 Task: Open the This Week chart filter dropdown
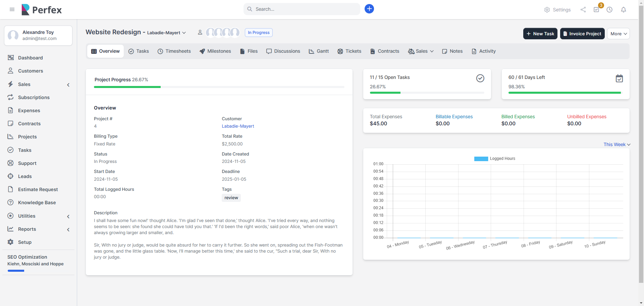[x=616, y=144]
